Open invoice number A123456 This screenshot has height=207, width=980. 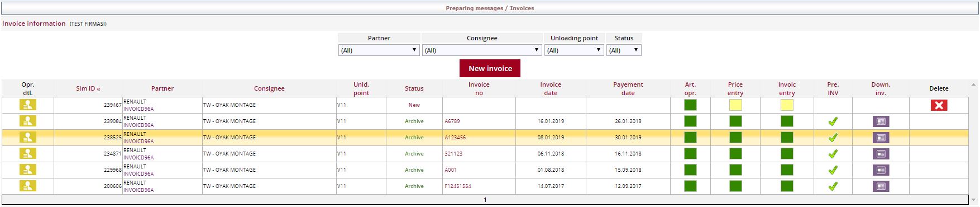(x=455, y=138)
